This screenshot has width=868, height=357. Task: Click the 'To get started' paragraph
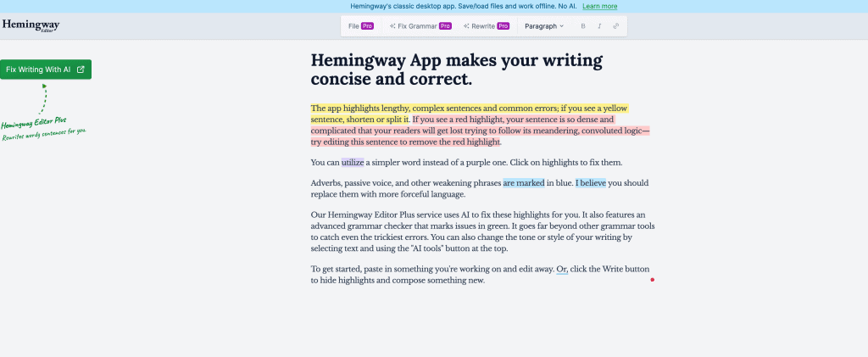[x=480, y=275]
